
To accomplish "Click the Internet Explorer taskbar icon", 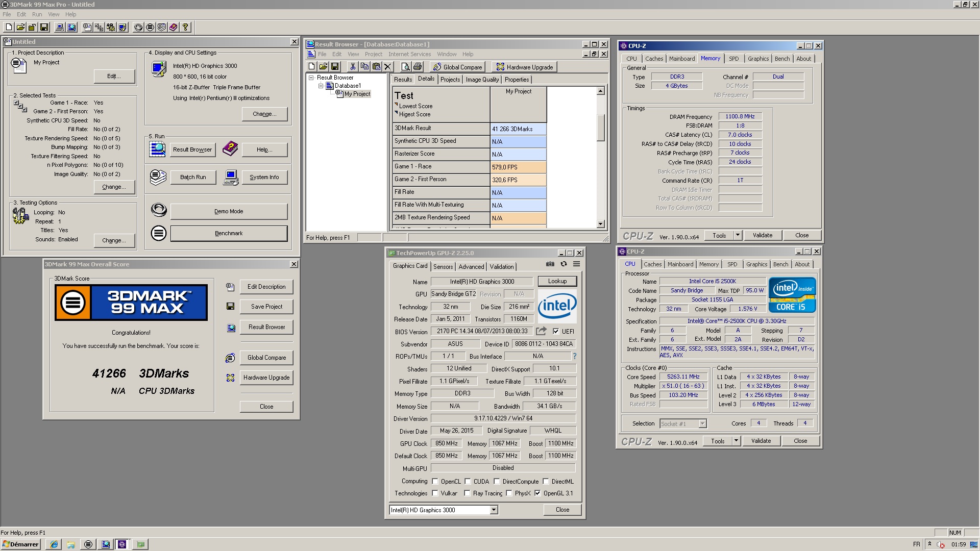I will [x=54, y=544].
